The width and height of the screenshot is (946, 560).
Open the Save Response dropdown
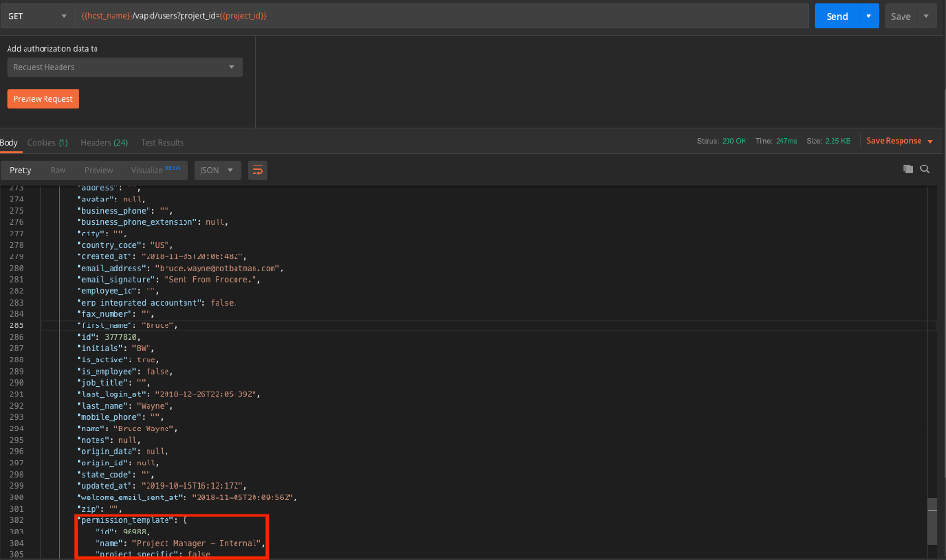tap(900, 141)
